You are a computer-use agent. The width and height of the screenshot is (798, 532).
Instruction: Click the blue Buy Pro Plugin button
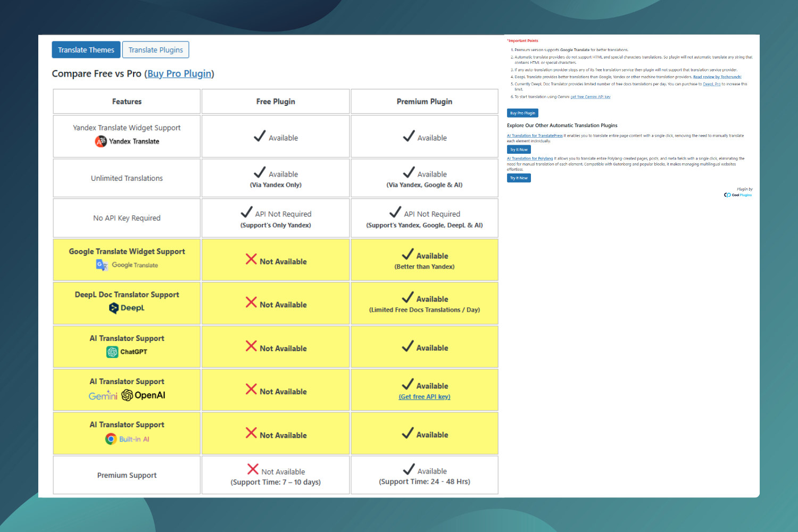pyautogui.click(x=522, y=113)
